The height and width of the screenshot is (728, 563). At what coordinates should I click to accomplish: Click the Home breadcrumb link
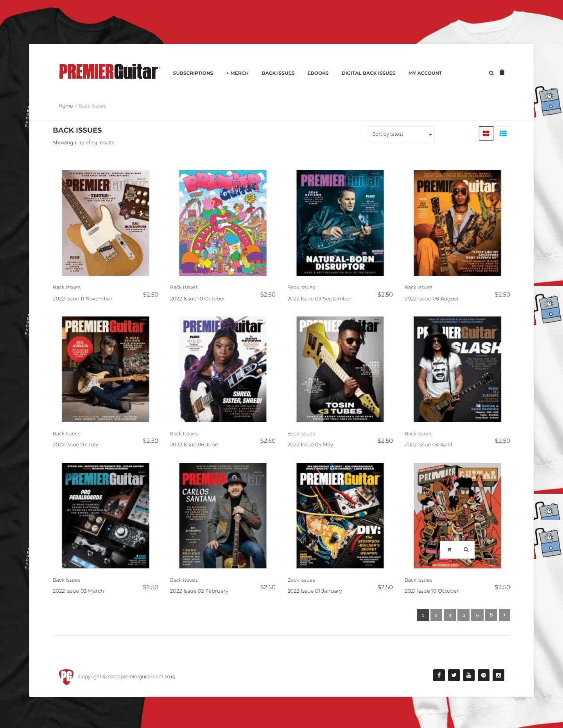[x=66, y=106]
